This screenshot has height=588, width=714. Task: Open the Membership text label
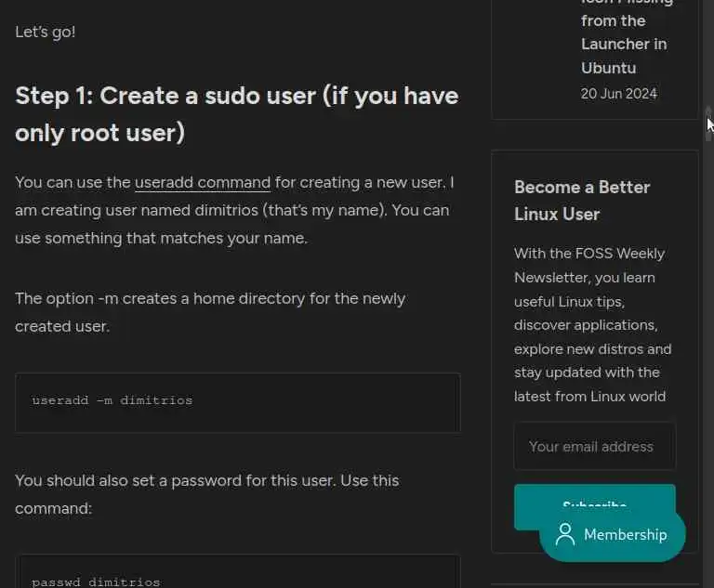click(x=625, y=535)
